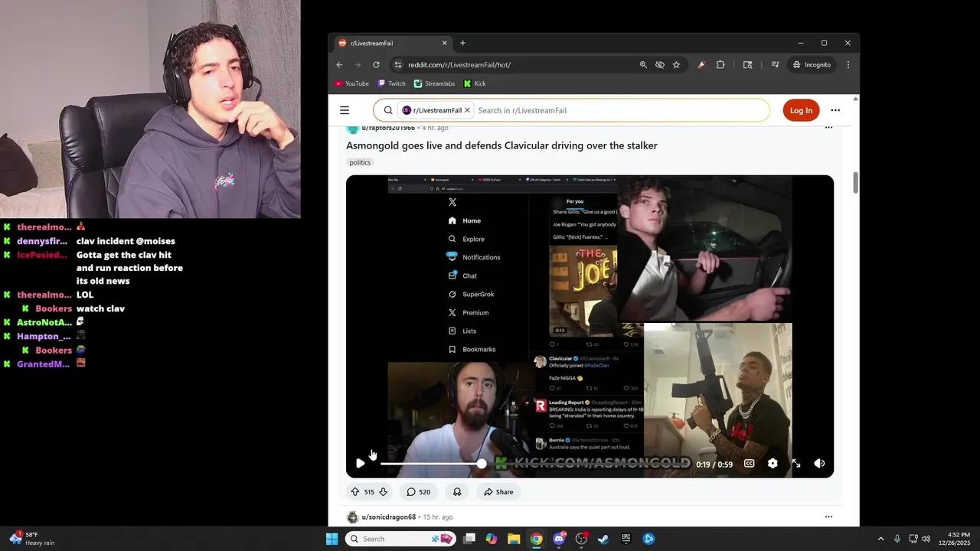980x551 pixels.
Task: Open the u/sonicdragon68 profile link
Action: click(x=389, y=517)
